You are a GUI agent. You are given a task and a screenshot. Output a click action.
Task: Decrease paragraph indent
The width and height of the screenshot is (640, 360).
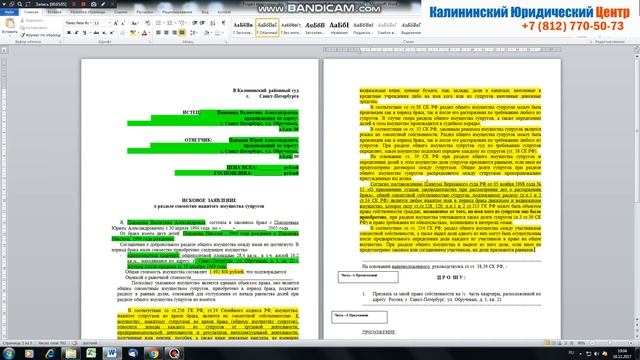[194, 23]
